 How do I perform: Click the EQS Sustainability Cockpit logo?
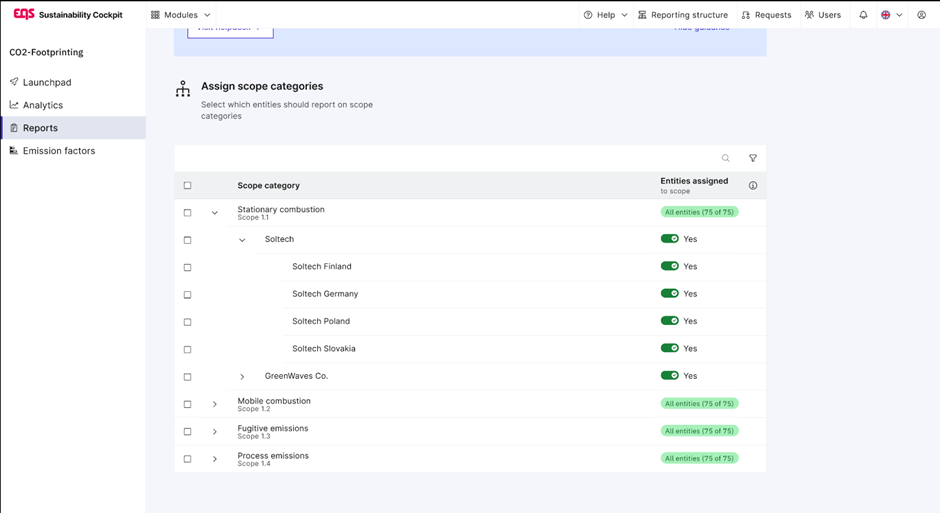(x=67, y=15)
